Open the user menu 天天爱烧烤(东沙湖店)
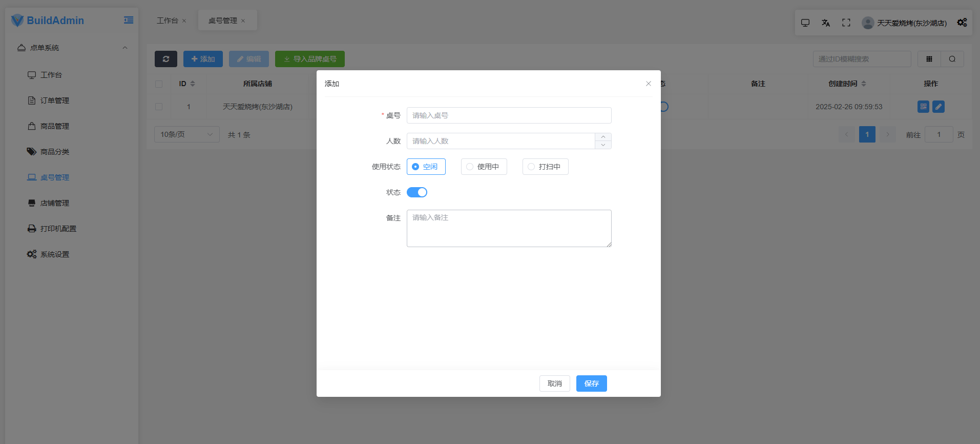 (x=905, y=23)
